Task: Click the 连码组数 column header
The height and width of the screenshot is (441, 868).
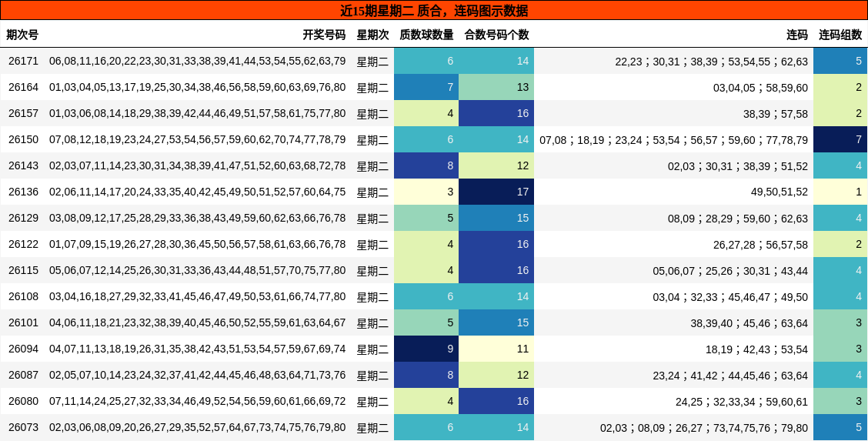Action: (x=840, y=35)
